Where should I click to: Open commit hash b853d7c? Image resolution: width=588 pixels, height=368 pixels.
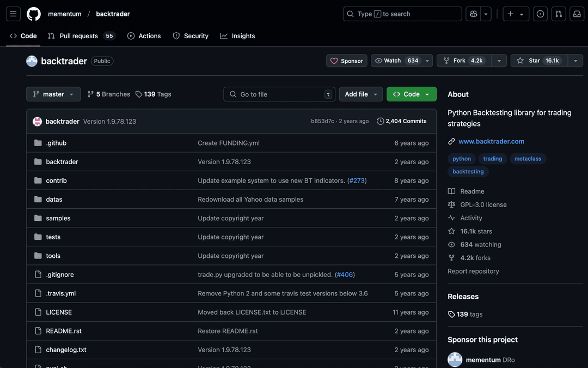coord(322,121)
